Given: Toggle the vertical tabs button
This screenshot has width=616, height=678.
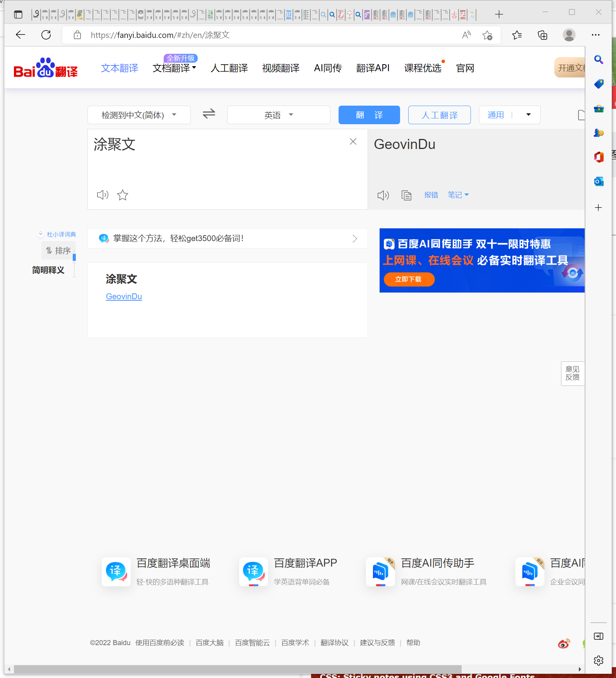Looking at the screenshot, I should click(x=18, y=15).
